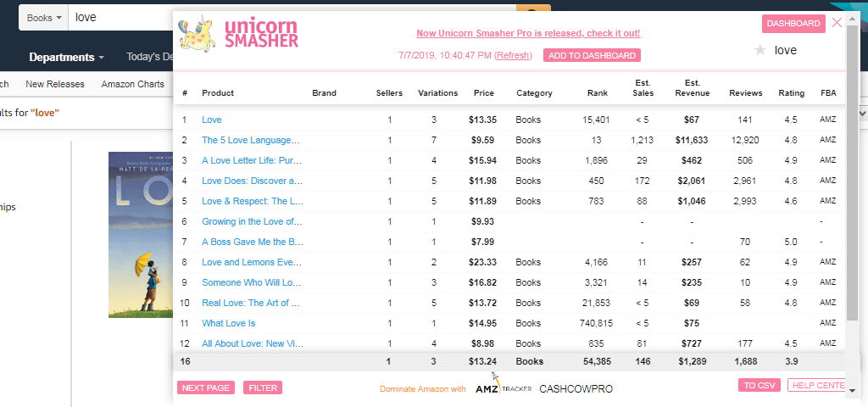Click the Love book cover thumbnail
Screen dimensions: 868x407
pos(141,235)
